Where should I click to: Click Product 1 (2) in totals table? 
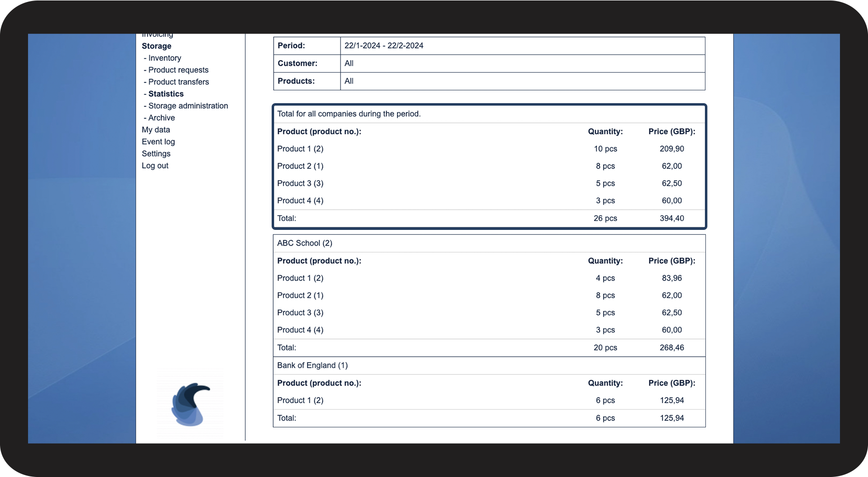300,149
